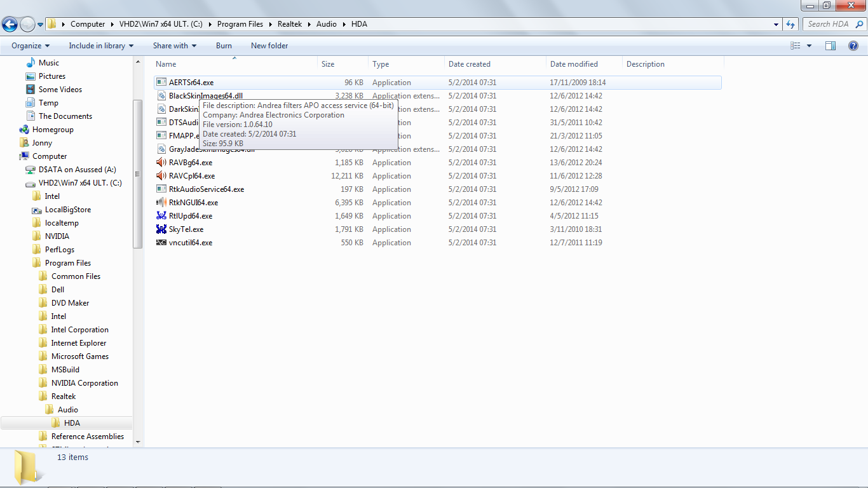Viewport: 868px width, 488px height.
Task: Navigate to Computer in breadcrumb
Action: [x=88, y=24]
